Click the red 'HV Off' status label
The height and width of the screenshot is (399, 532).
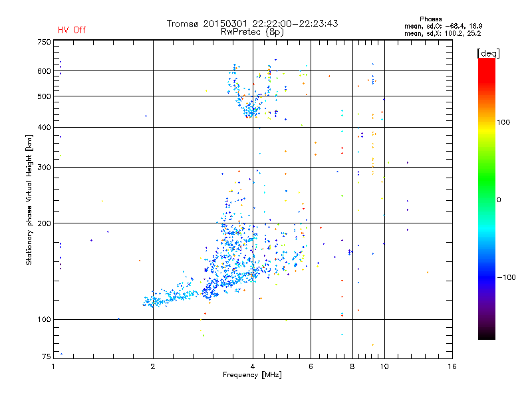pyautogui.click(x=72, y=30)
